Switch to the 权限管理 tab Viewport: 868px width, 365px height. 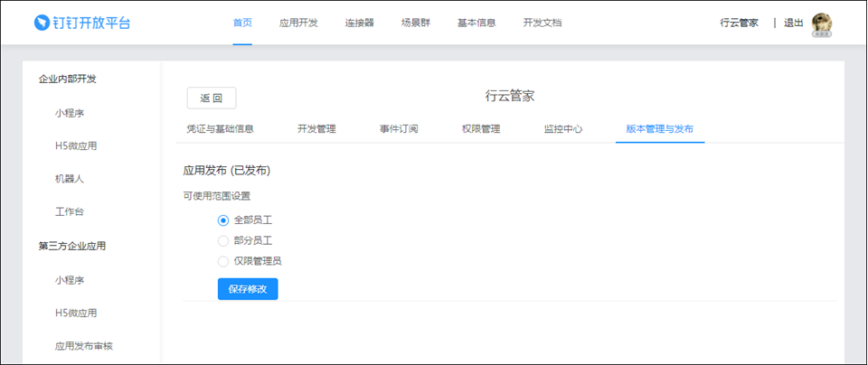point(481,128)
